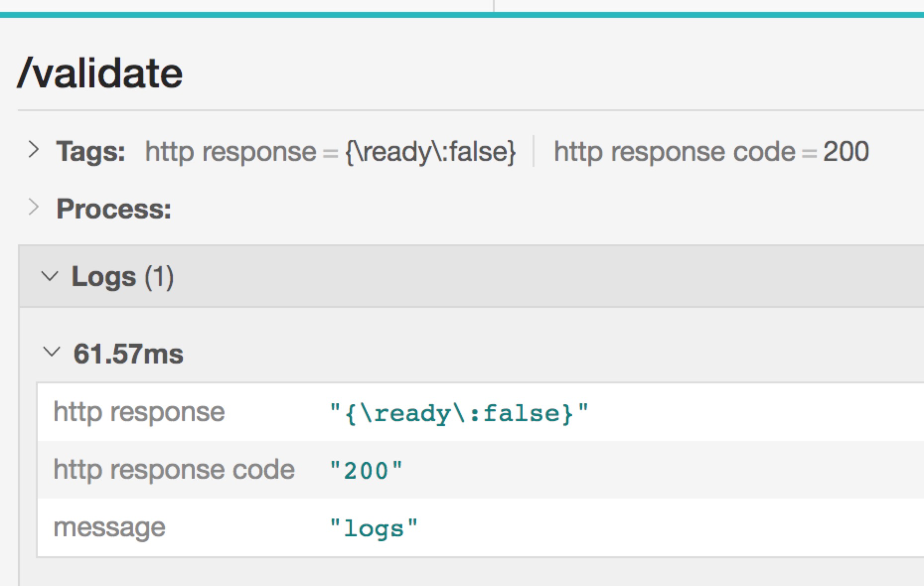Select log value "200"

coord(366,470)
